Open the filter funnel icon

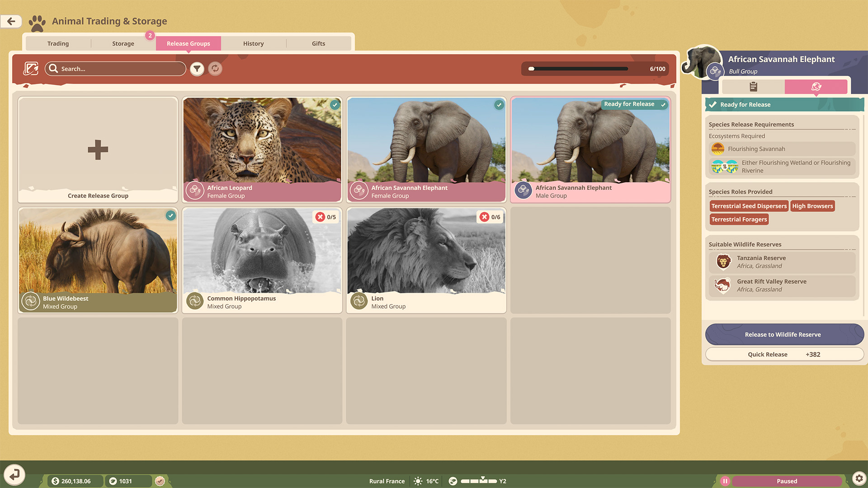click(x=197, y=69)
